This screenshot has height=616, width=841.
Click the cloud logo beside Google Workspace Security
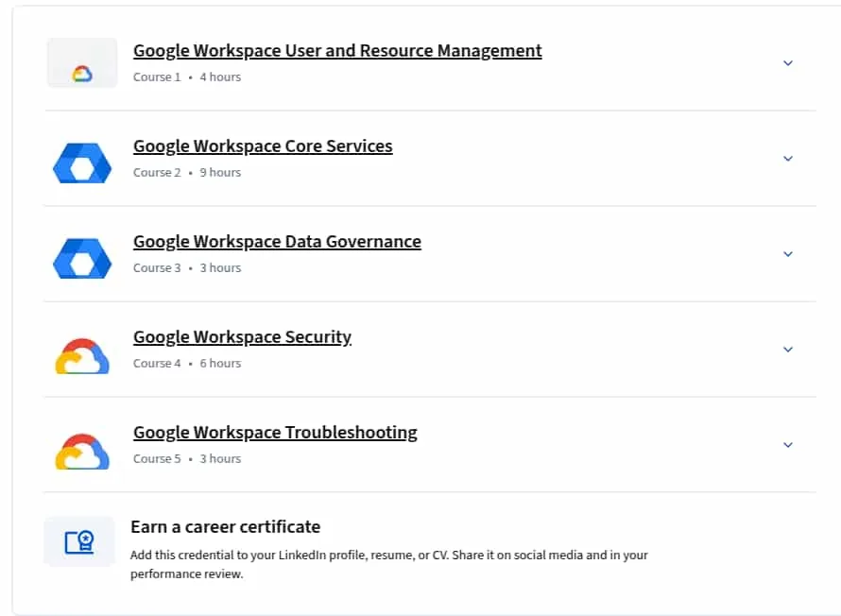click(x=82, y=356)
